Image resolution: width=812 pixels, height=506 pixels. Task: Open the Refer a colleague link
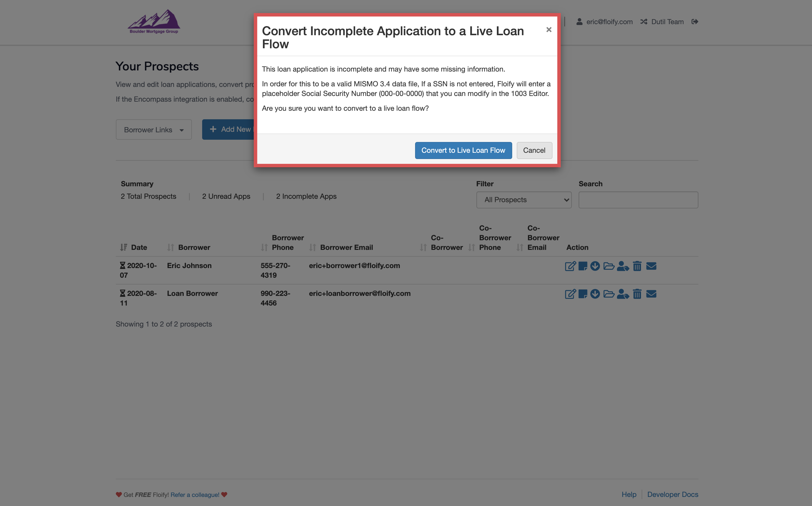tap(195, 495)
